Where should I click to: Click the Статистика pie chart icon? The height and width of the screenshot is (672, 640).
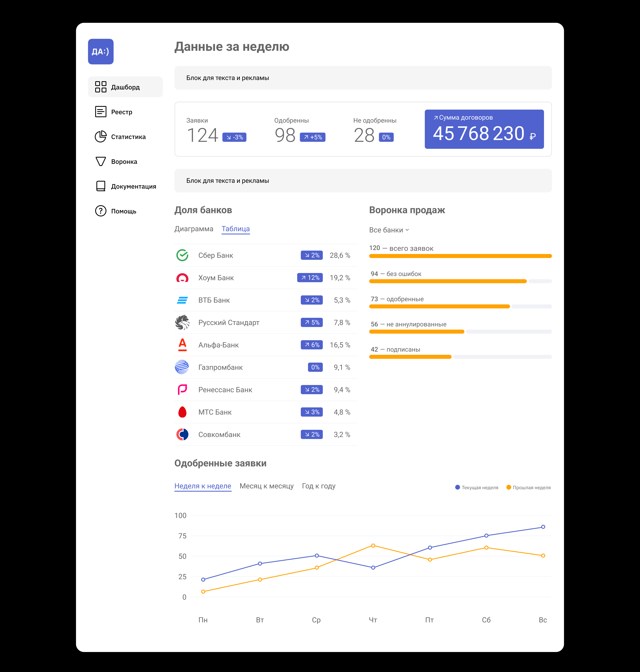(101, 136)
